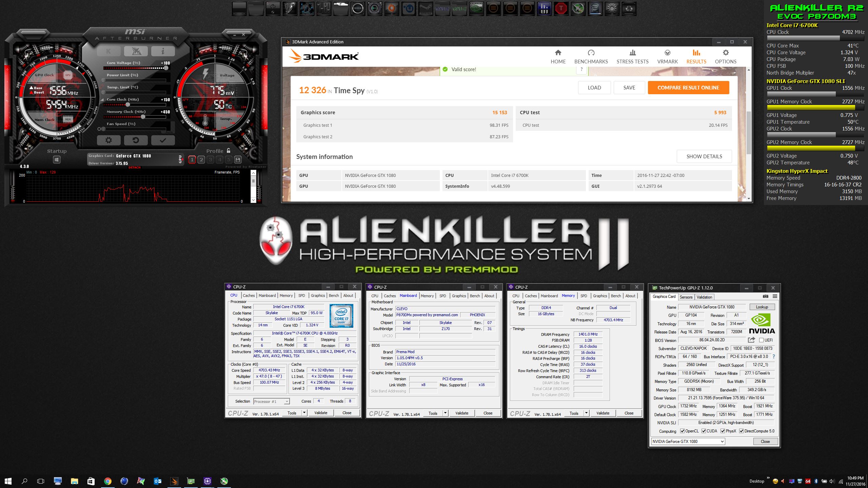Viewport: 868px width, 488px height.
Task: Click SAVE result button in 3DMark
Action: coord(629,87)
